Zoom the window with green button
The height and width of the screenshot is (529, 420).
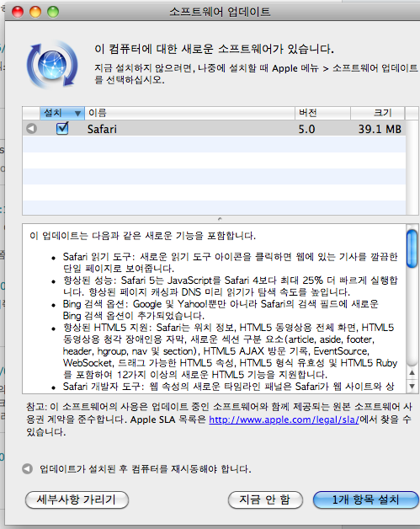(x=53, y=12)
